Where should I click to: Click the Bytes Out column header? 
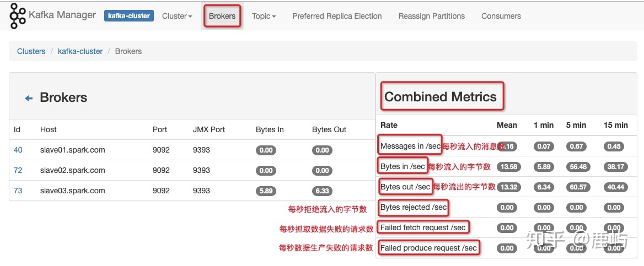[x=329, y=129]
